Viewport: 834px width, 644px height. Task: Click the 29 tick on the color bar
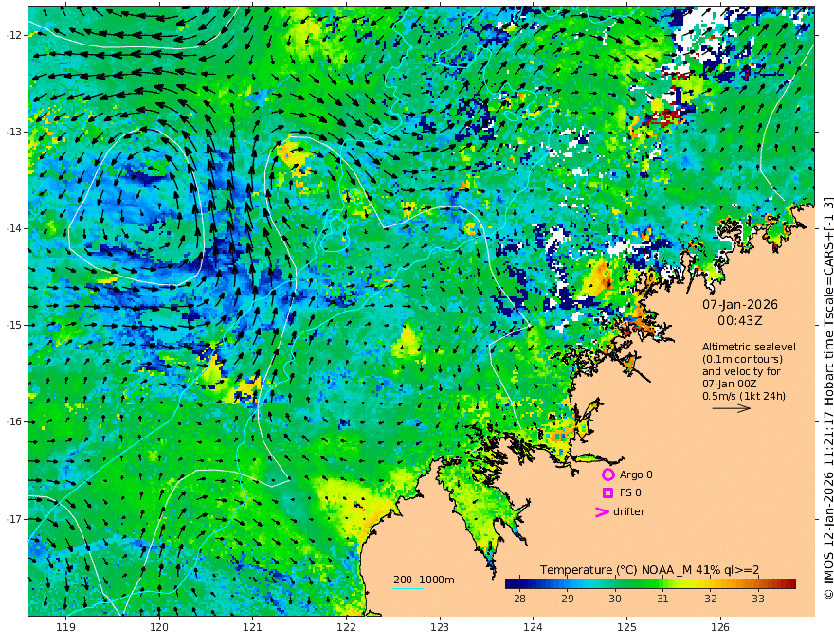[568, 599]
